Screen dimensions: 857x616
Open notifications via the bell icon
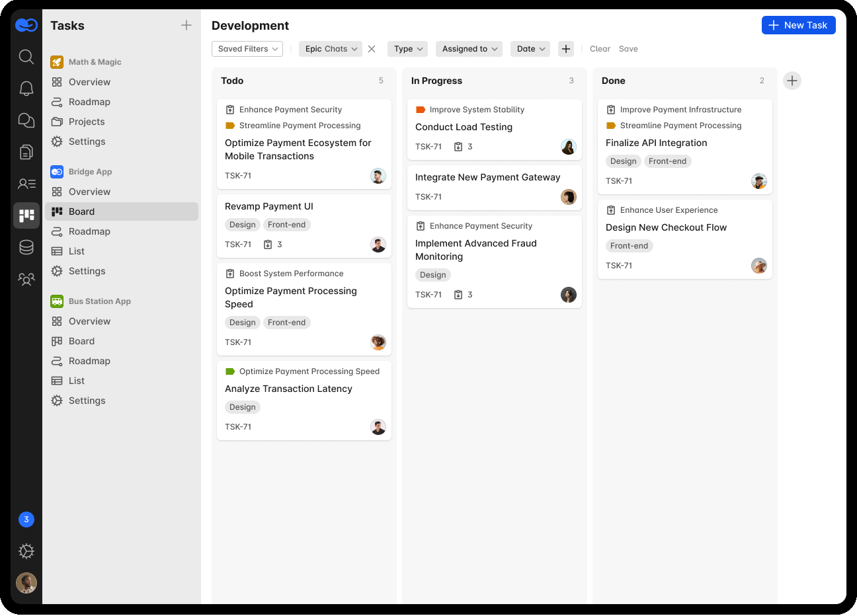tap(26, 88)
